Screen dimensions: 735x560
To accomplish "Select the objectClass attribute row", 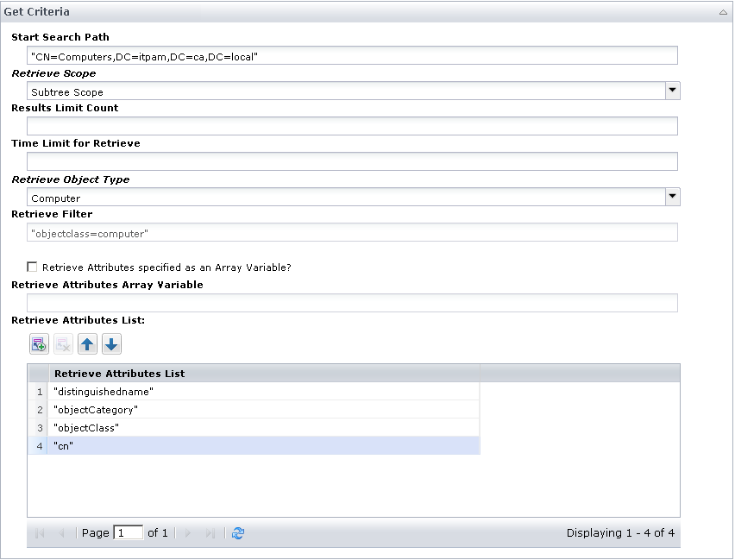I will click(x=173, y=428).
